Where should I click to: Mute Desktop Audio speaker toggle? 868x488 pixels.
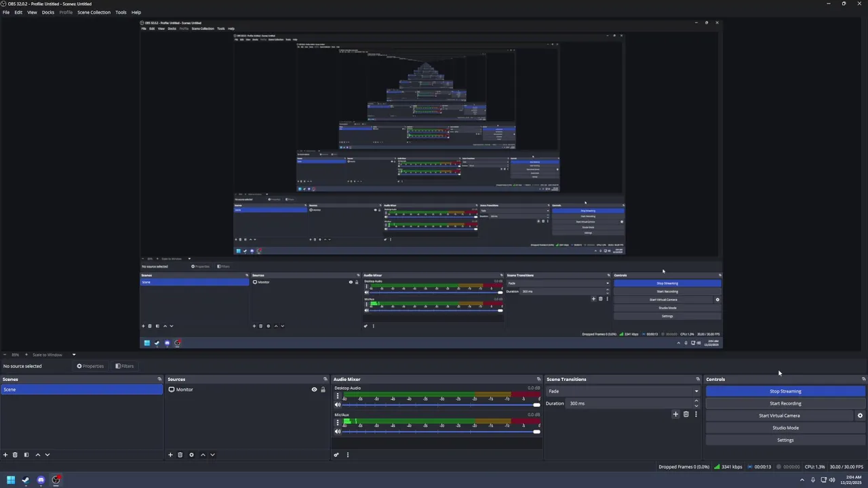[338, 405]
